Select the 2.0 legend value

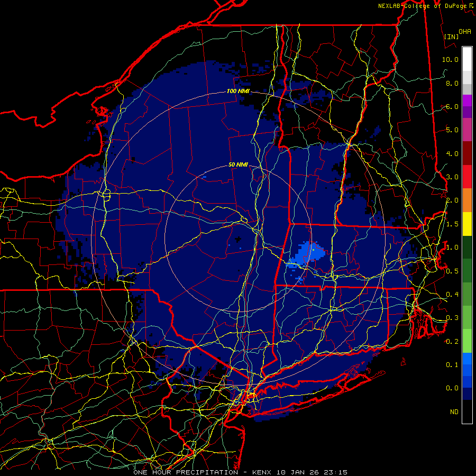click(x=452, y=200)
